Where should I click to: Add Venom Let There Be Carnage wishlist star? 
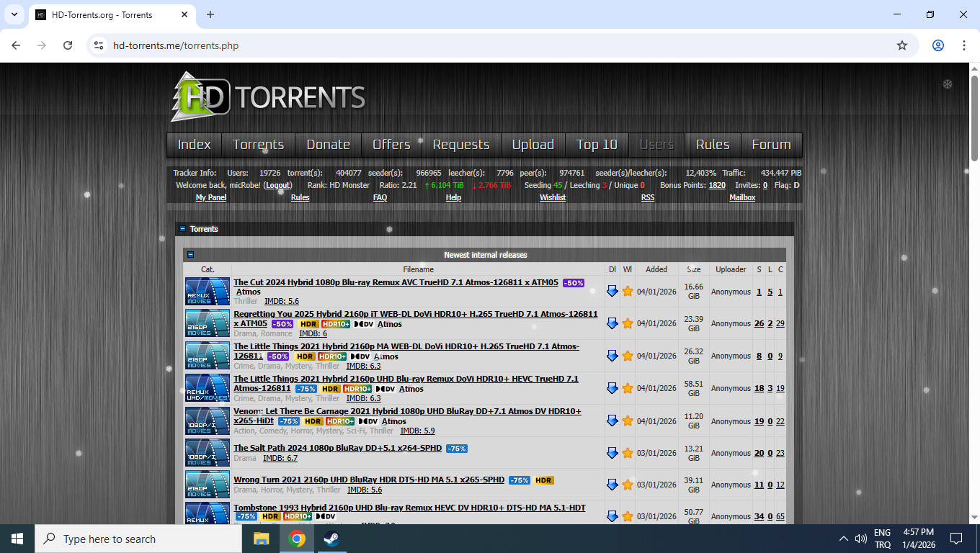628,421
